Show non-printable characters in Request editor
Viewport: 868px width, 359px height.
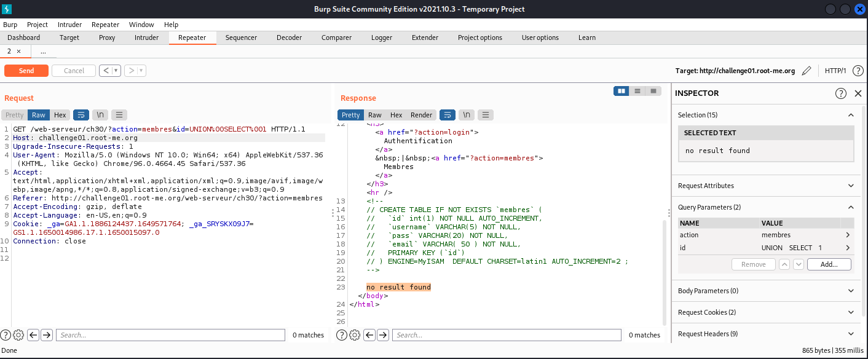click(x=100, y=115)
